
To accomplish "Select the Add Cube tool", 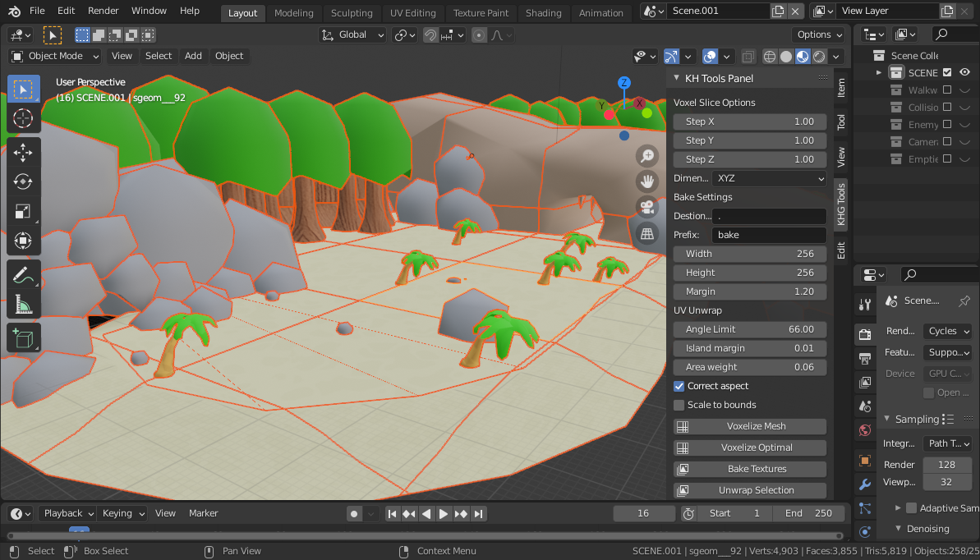I will [x=24, y=338].
